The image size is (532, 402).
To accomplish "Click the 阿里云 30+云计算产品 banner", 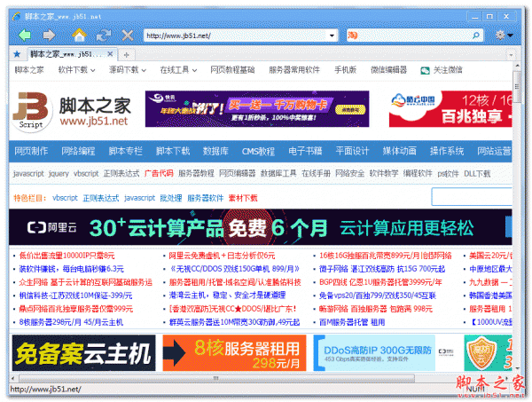I will coord(260,227).
